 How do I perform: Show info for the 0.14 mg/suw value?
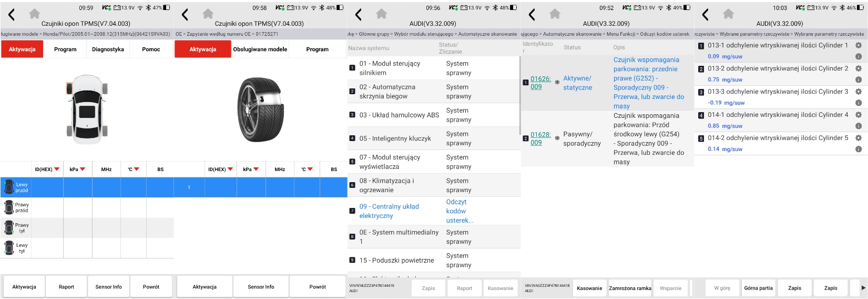(x=859, y=149)
